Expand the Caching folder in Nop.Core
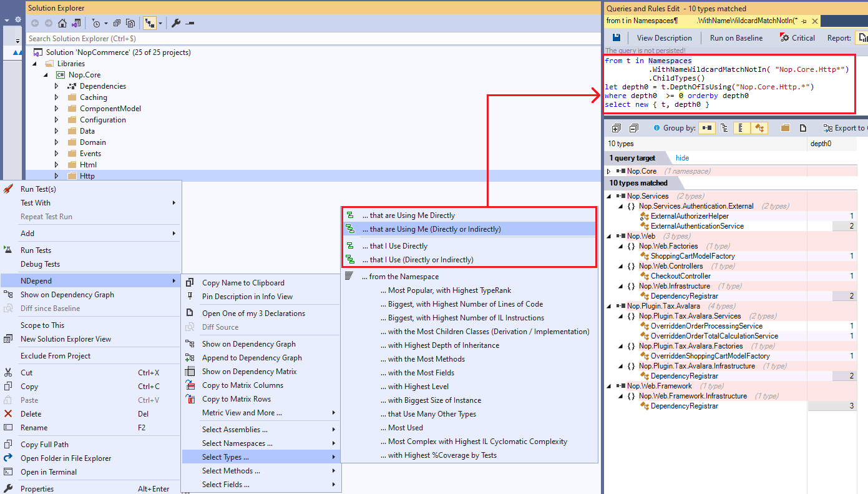 [56, 97]
